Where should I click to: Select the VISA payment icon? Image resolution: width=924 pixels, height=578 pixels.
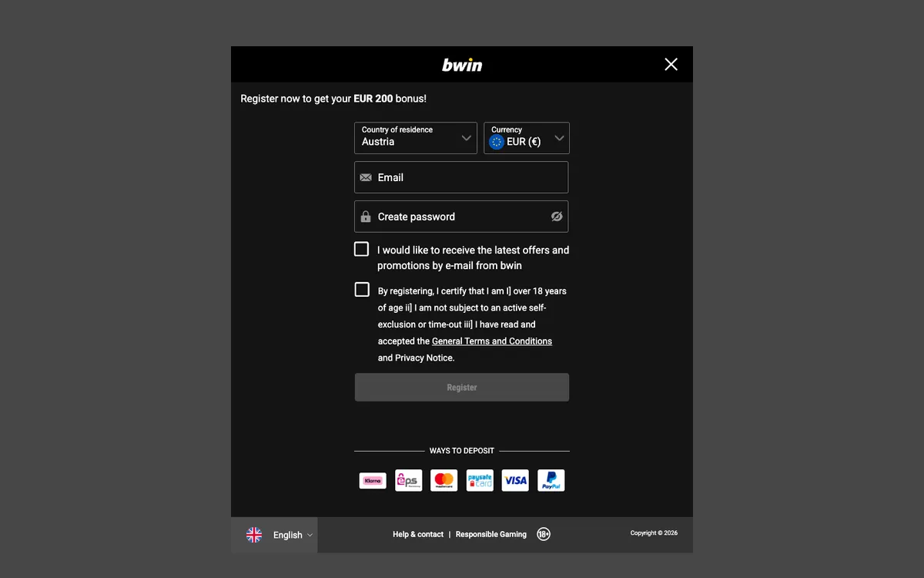(x=515, y=480)
